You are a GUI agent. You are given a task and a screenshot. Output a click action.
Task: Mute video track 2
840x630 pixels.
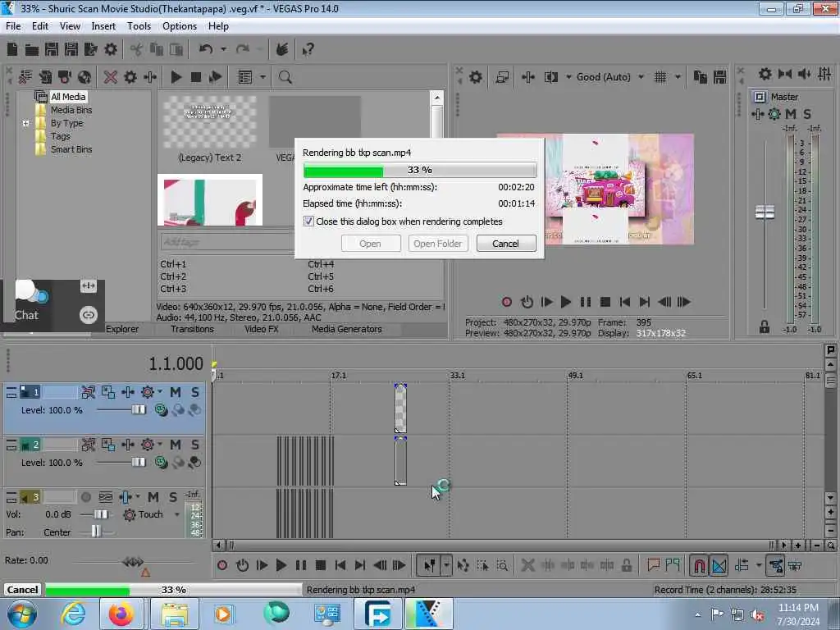(x=176, y=445)
